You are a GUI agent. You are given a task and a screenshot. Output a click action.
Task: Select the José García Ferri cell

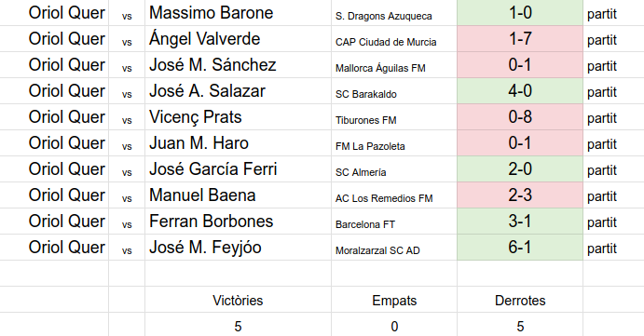pos(238,169)
